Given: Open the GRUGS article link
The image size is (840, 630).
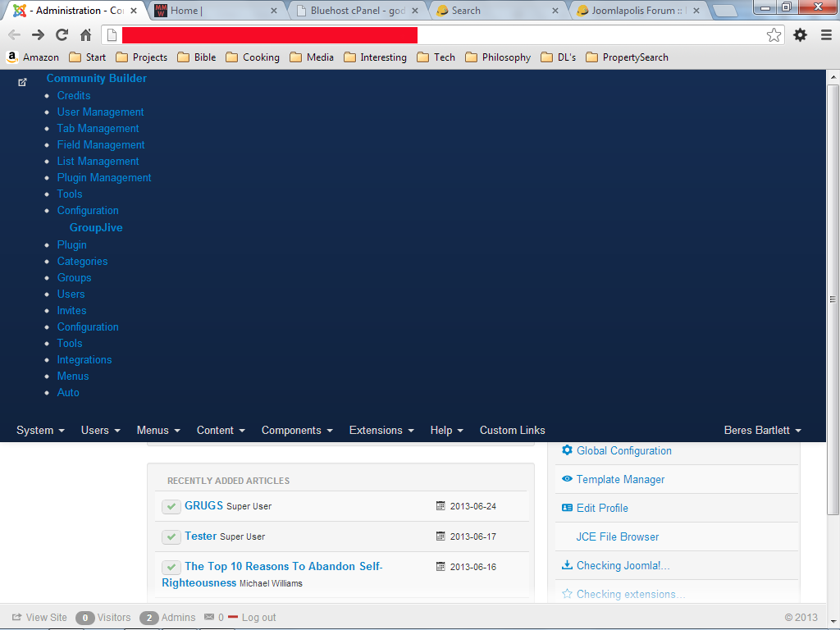Looking at the screenshot, I should 203,505.
